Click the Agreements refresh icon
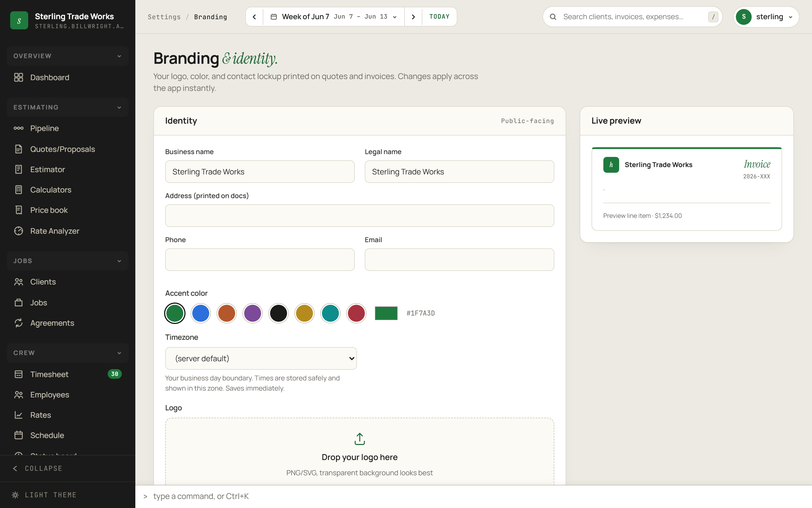Image resolution: width=812 pixels, height=508 pixels. [x=18, y=323]
